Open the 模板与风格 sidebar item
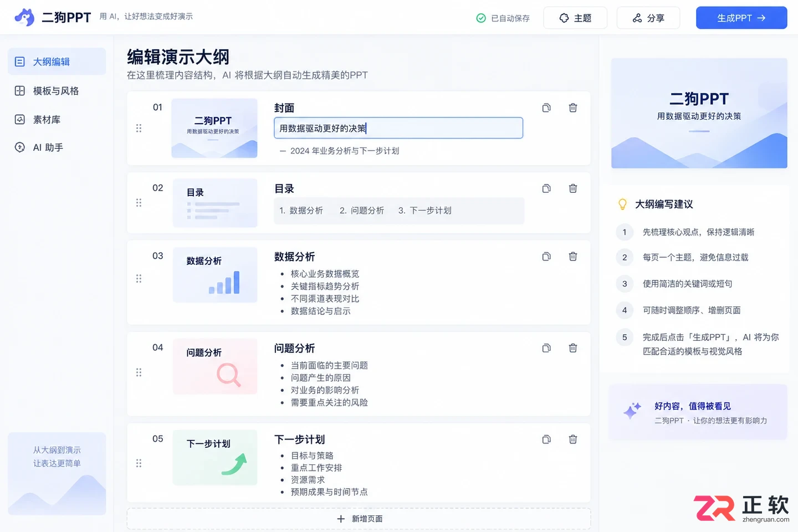 [57, 91]
